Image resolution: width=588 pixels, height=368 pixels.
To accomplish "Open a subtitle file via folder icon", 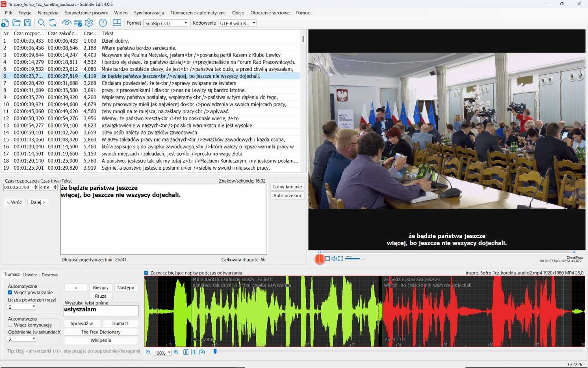I will [x=17, y=23].
